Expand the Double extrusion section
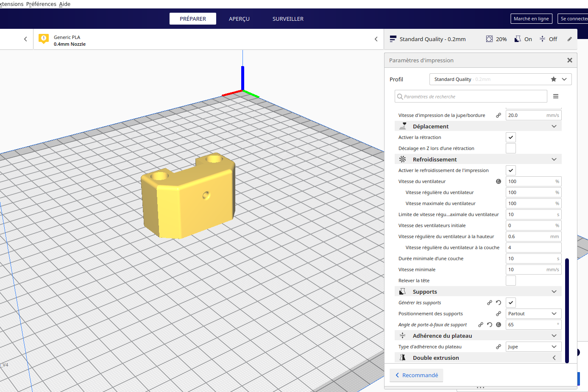The height and width of the screenshot is (392, 588). click(x=478, y=358)
